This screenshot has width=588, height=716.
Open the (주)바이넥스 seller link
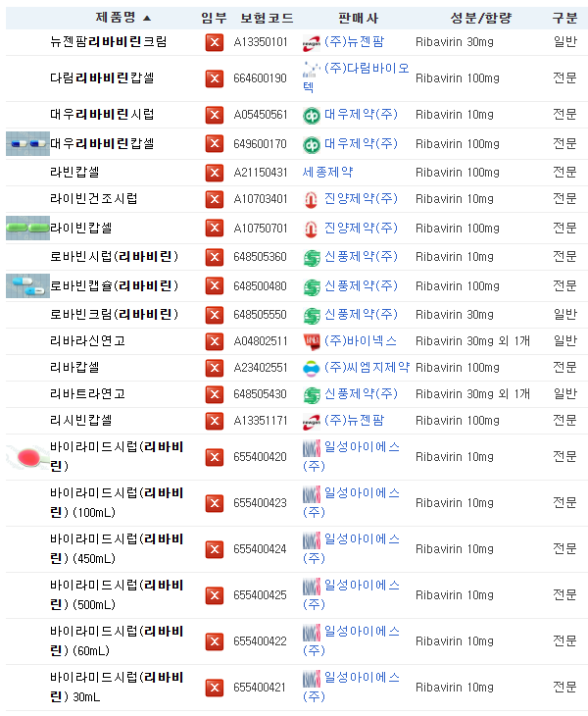point(361,340)
